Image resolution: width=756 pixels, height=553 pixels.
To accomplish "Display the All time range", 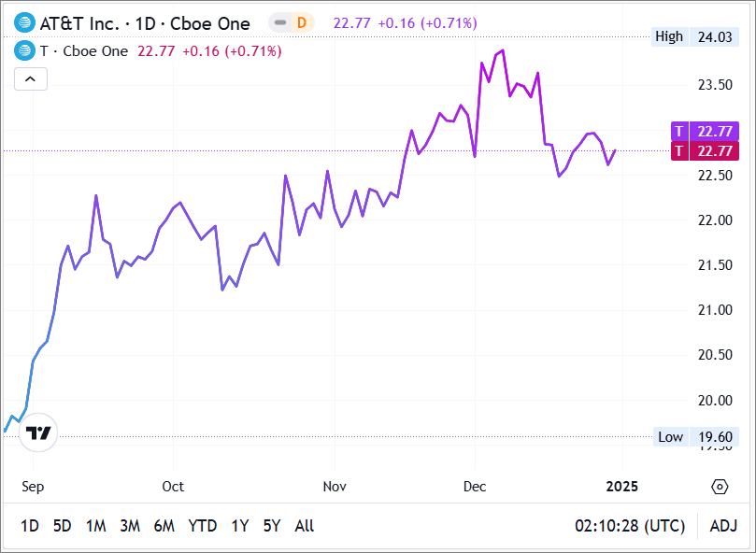I will pyautogui.click(x=305, y=525).
